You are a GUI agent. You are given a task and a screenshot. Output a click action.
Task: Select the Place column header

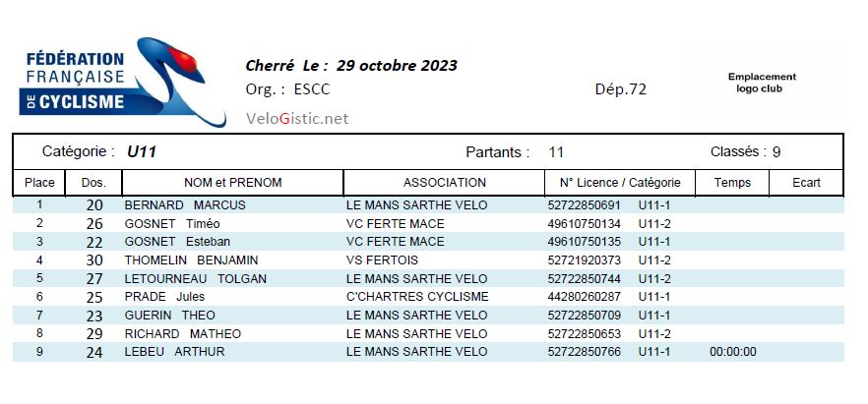39,183
